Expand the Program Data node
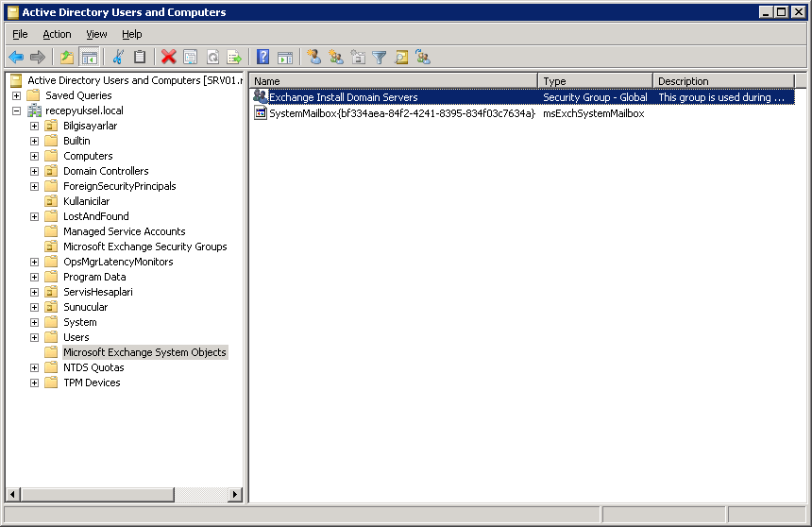Screen dimensions: 812x527 (x=34, y=278)
